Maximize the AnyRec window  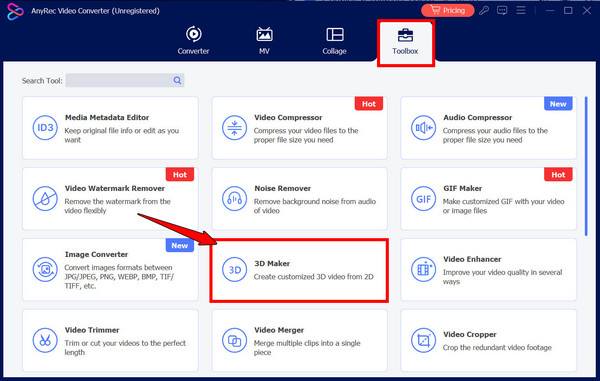click(568, 10)
